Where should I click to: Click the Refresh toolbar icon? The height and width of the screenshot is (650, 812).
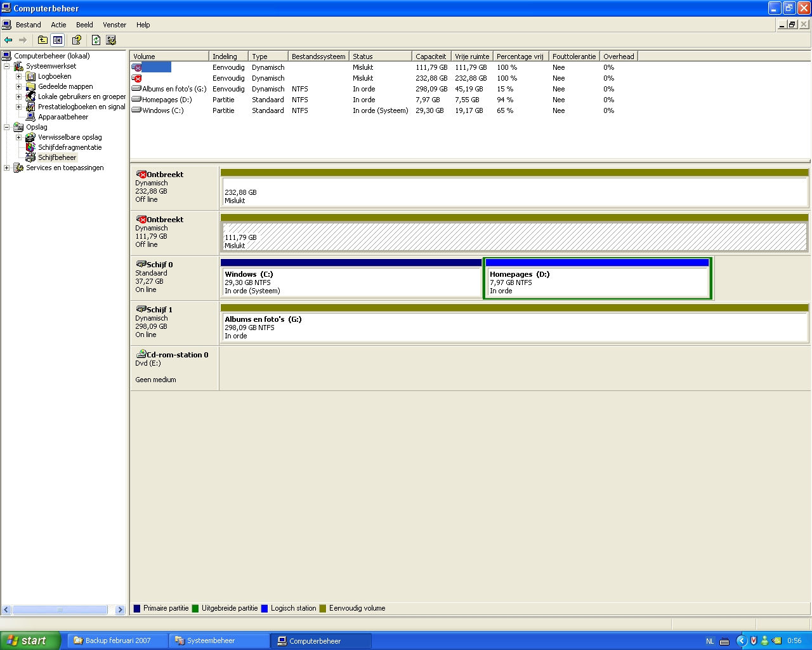click(96, 40)
